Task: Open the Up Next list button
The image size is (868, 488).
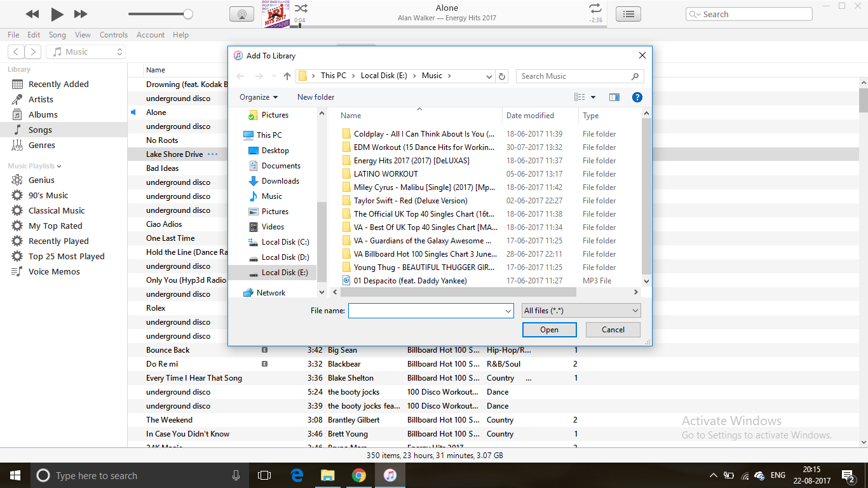Action: (628, 14)
